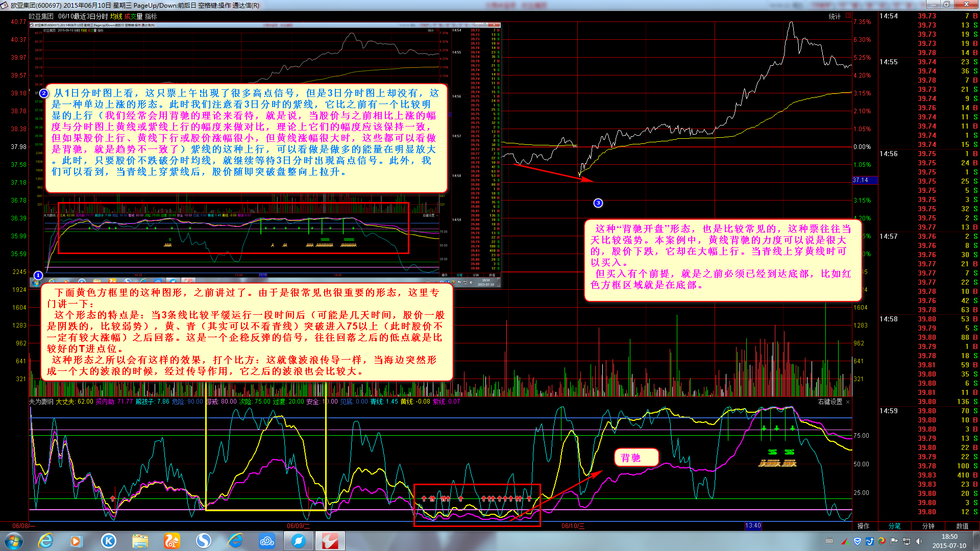Click the blue shield tray icon
This screenshot has width=980, height=551.
click(857, 541)
